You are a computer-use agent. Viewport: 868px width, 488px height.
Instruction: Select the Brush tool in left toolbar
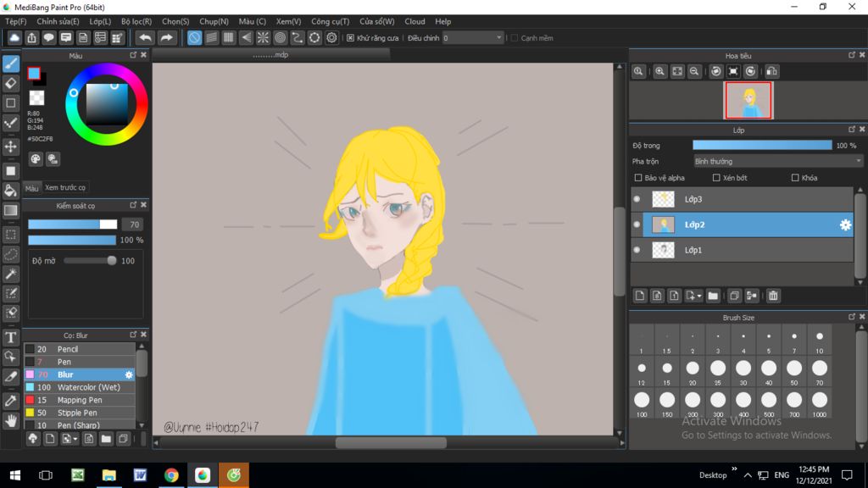click(x=10, y=64)
